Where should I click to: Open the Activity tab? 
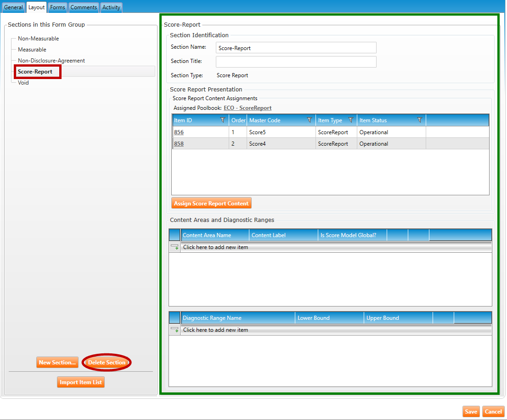[x=111, y=7]
